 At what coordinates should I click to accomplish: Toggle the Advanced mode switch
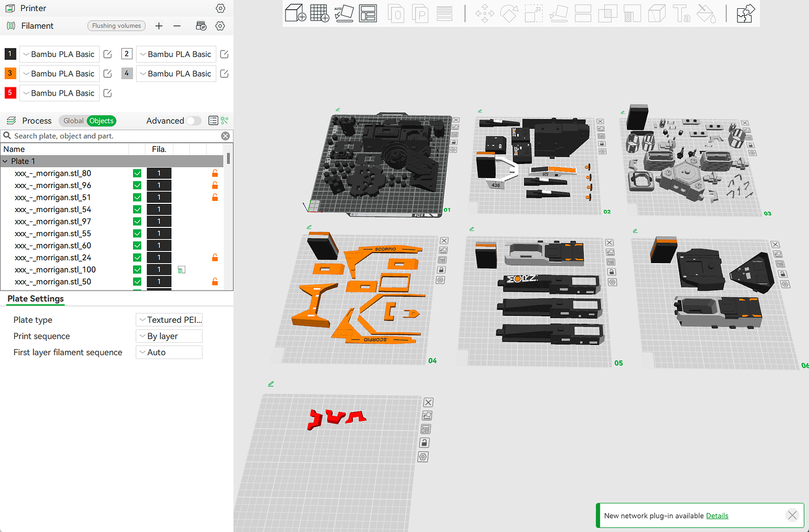[193, 121]
